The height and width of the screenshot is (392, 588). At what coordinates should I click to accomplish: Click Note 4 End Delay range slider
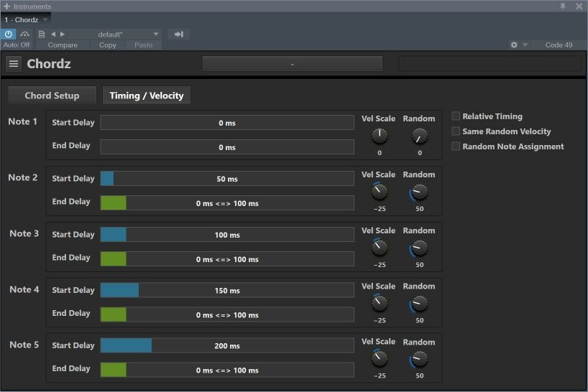coord(227,315)
